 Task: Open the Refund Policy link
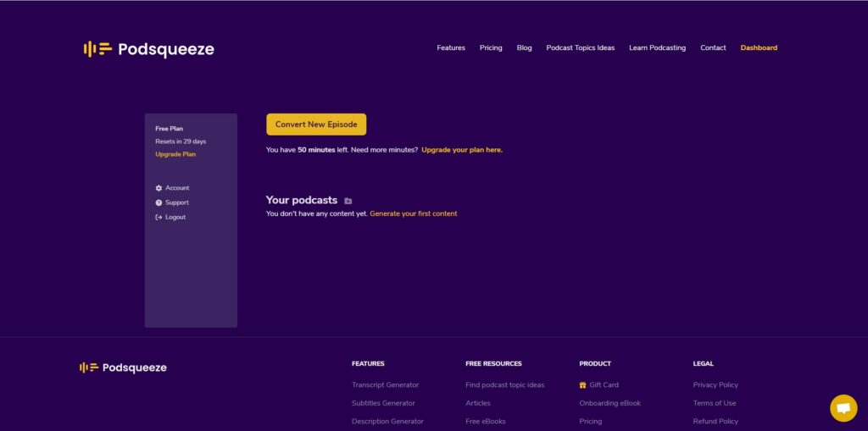coord(715,422)
